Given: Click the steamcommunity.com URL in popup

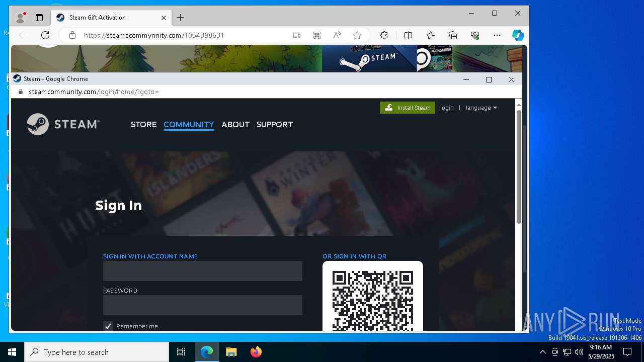Looking at the screenshot, I should tap(94, 92).
